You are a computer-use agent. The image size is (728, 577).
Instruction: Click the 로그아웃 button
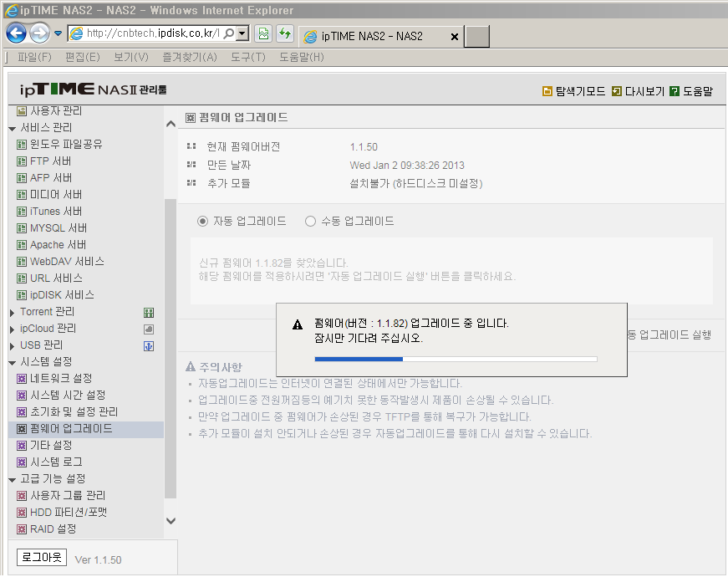(42, 557)
